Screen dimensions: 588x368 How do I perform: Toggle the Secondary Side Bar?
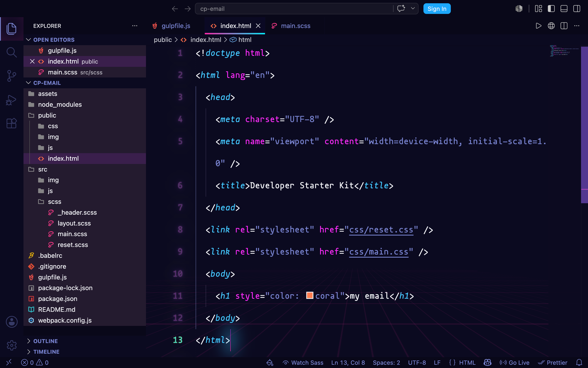click(577, 9)
